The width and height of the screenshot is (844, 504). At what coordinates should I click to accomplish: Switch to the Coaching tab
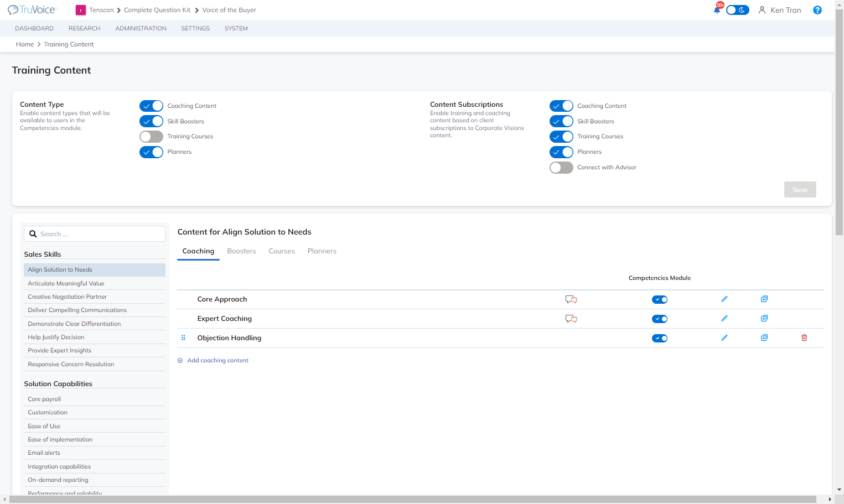coord(198,251)
